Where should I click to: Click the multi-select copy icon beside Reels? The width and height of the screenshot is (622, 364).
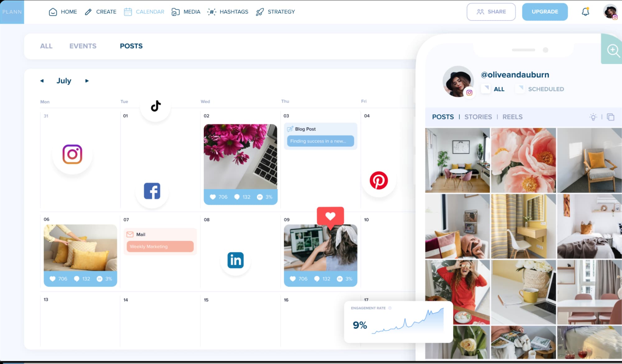(x=610, y=117)
